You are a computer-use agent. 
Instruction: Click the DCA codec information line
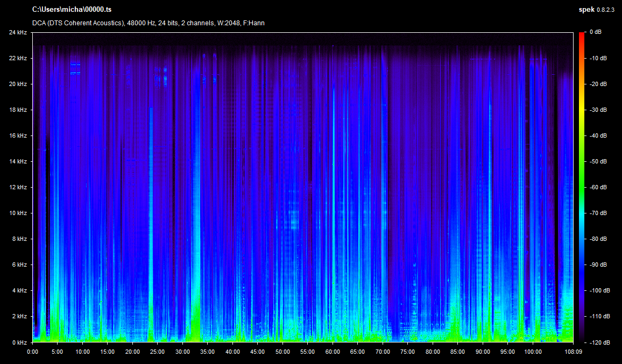coord(148,23)
